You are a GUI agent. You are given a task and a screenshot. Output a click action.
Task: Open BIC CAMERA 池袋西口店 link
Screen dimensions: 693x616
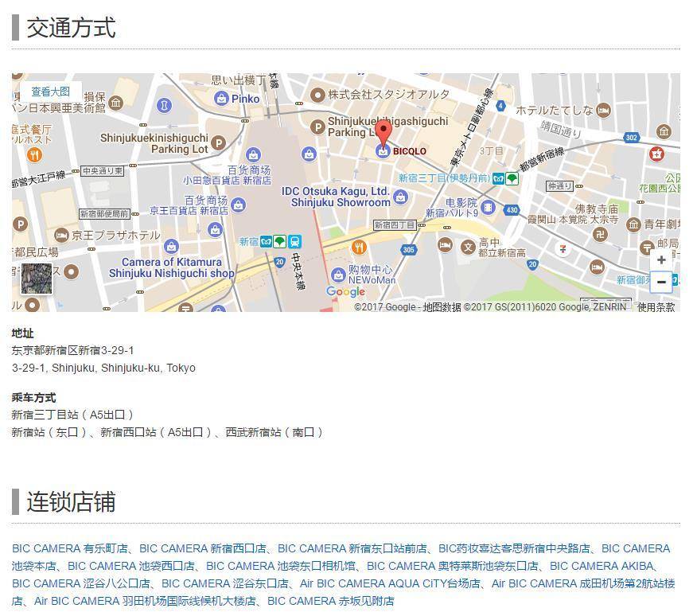(x=131, y=566)
